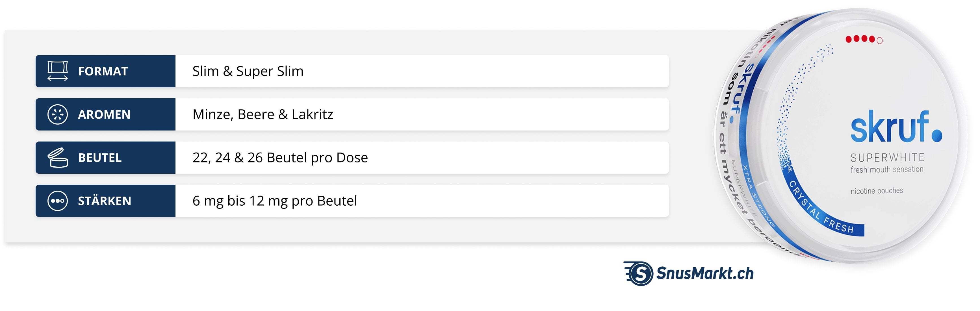Click '22, 24 & 26 Beutel pro Dose'
Image resolution: width=980 pixels, height=311 pixels.
coord(280,158)
